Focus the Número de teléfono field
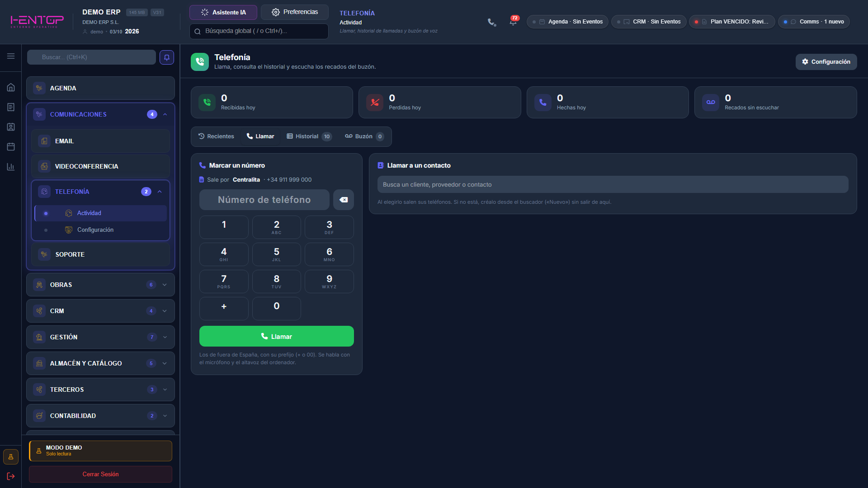This screenshot has width=868, height=488. click(x=264, y=200)
